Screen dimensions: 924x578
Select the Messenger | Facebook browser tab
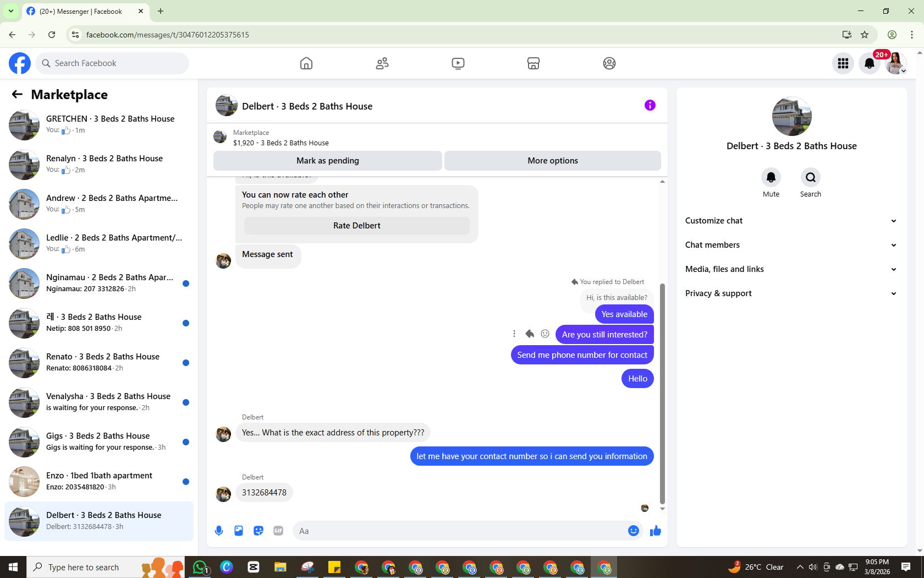85,11
